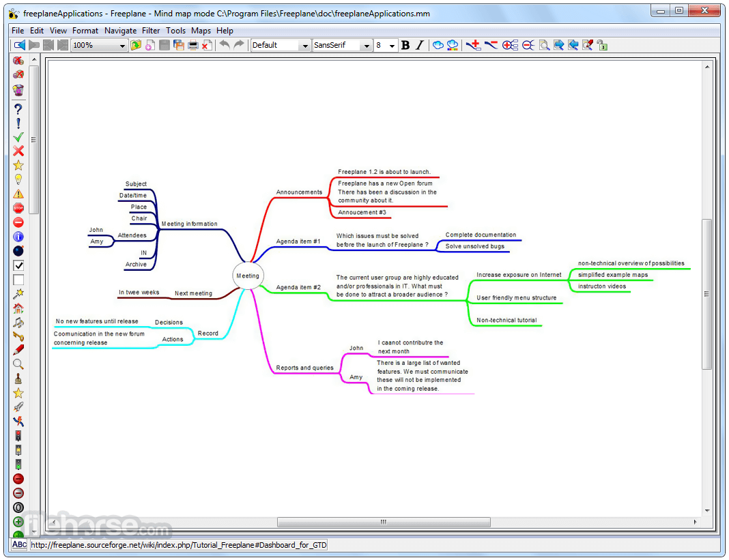Screen dimensions: 729x560
Task: Click the 'Non-technical tutorial' node text
Action: point(506,320)
